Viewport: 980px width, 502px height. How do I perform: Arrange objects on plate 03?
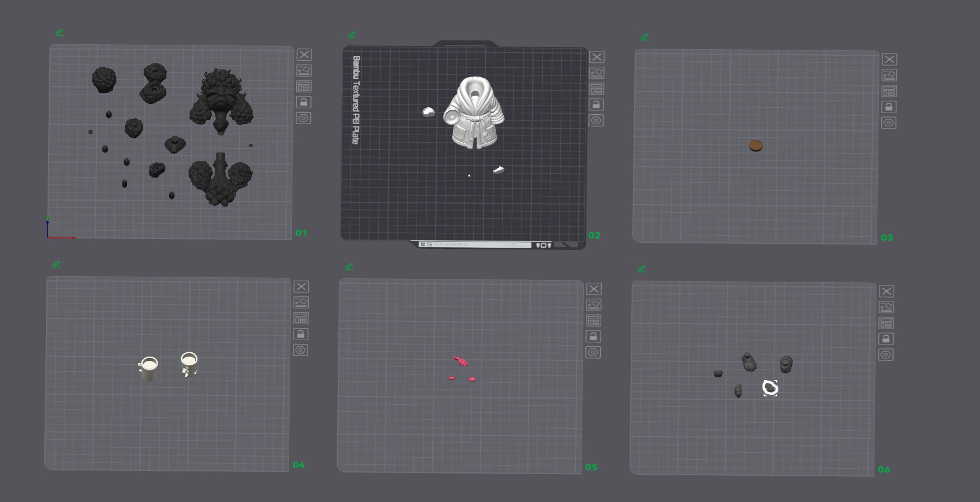[x=889, y=91]
